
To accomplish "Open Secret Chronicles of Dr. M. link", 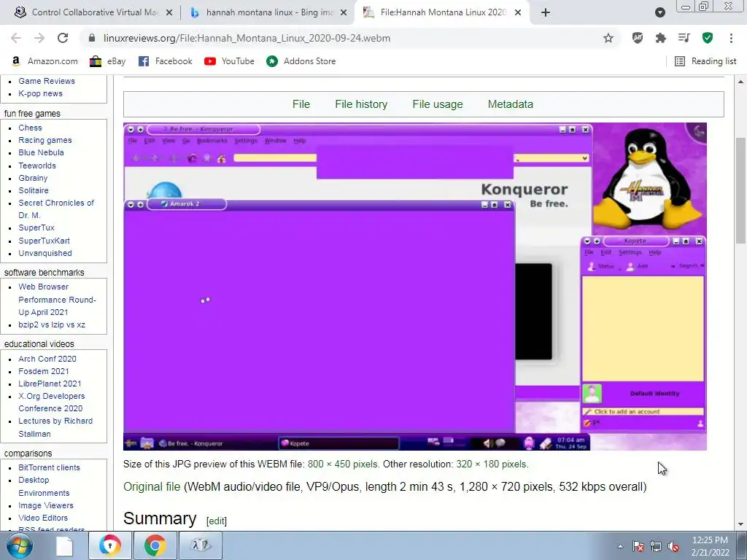I will (x=56, y=209).
